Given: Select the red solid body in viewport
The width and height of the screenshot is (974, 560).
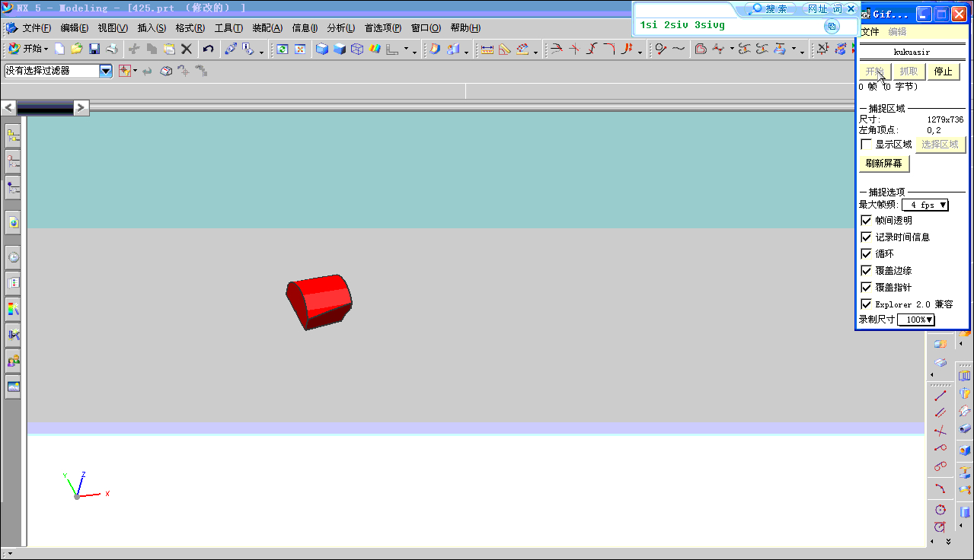Looking at the screenshot, I should pos(319,302).
